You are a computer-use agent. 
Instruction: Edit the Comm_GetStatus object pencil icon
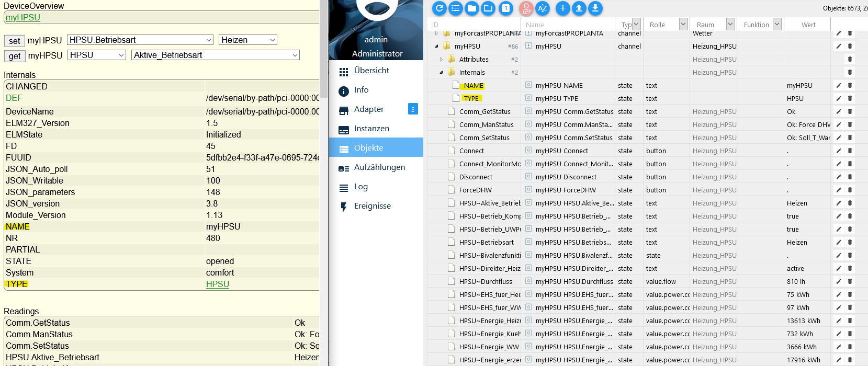[x=839, y=111]
